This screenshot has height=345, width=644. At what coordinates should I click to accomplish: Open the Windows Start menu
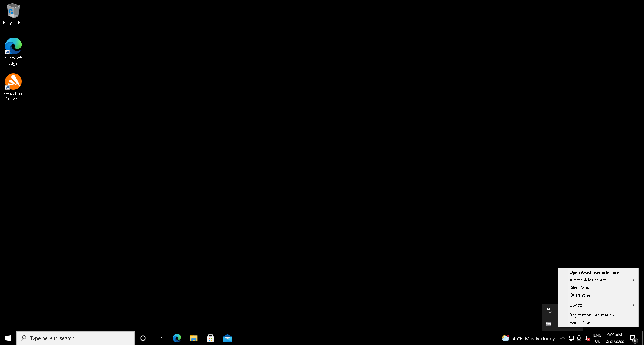coord(8,338)
